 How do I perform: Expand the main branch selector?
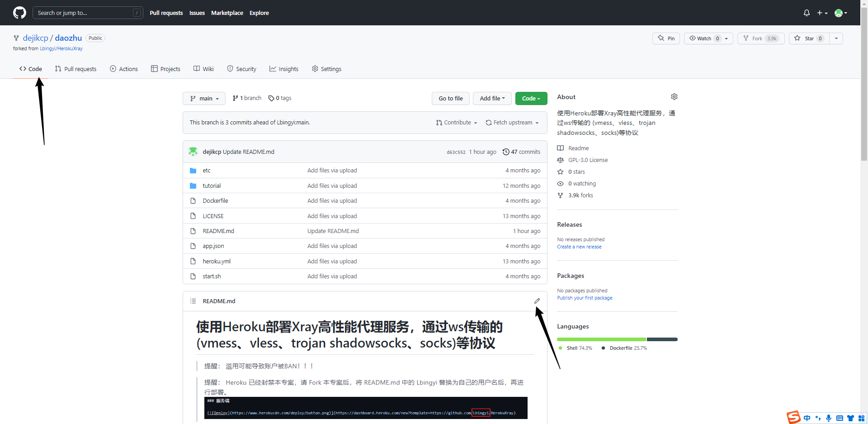tap(204, 99)
